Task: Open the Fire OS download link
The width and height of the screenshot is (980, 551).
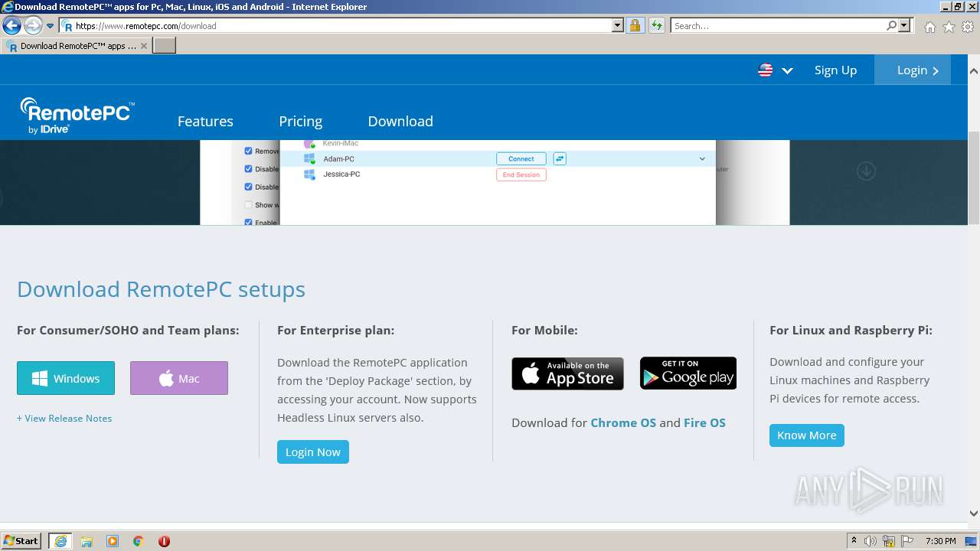Action: pyautogui.click(x=704, y=422)
